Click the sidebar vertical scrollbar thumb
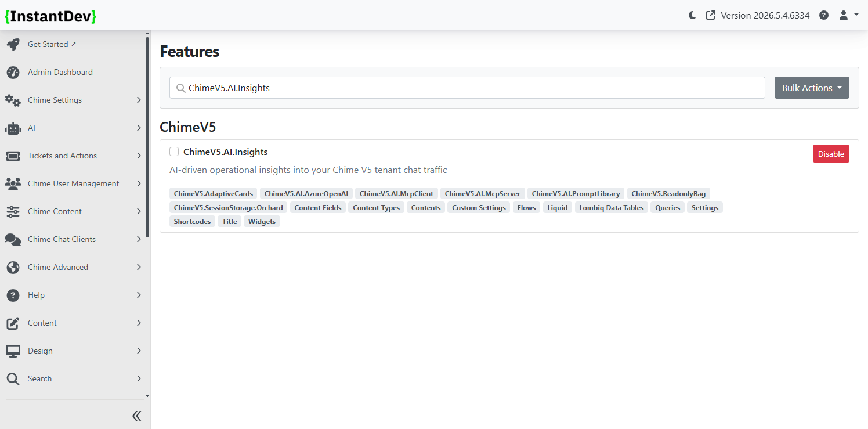 [147, 136]
